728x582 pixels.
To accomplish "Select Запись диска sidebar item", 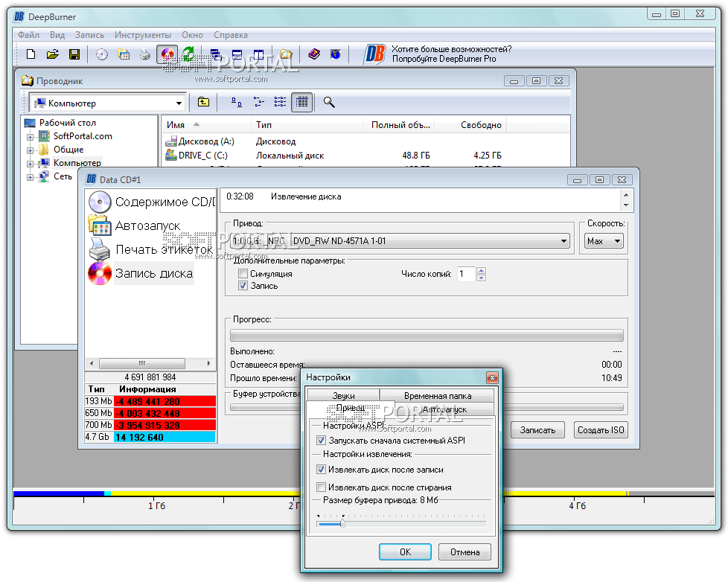I will click(141, 273).
